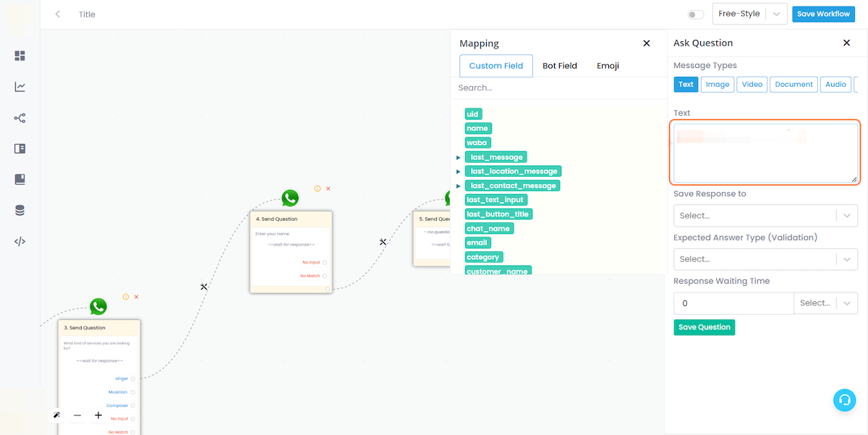The image size is (868, 435).
Task: Click the Mapping search box
Action: click(557, 88)
